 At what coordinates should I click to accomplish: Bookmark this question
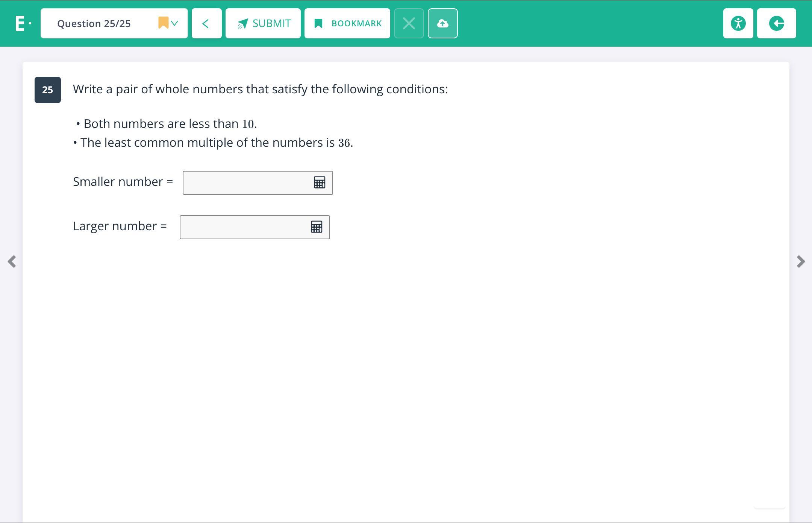(x=347, y=23)
